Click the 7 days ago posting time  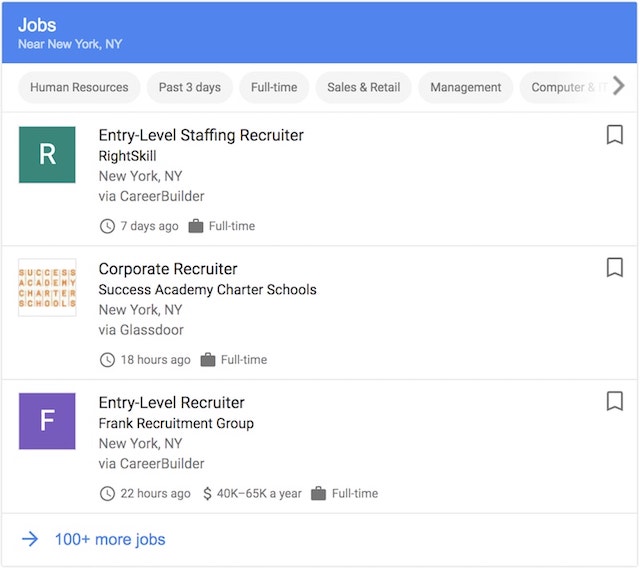click(149, 226)
